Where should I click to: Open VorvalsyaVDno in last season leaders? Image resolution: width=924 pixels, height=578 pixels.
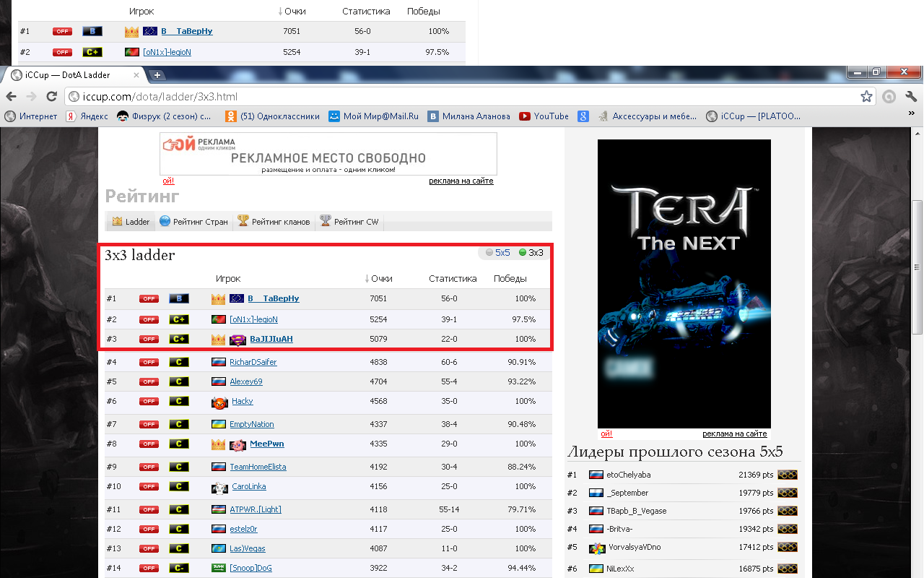(635, 547)
